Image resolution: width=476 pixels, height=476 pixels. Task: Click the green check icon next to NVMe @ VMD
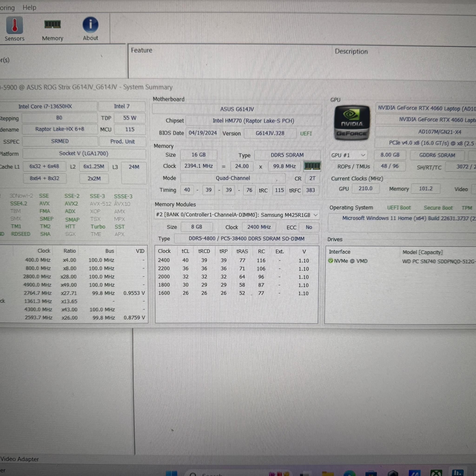[x=331, y=261]
